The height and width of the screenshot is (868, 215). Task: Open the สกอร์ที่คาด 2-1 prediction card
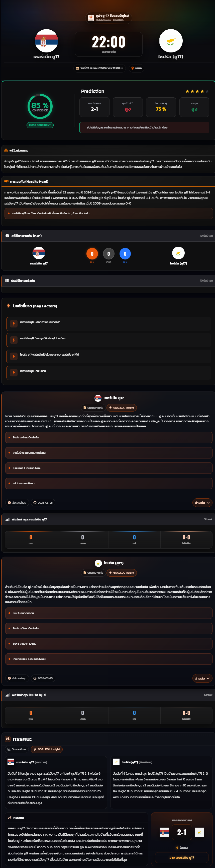pyautogui.click(x=94, y=107)
